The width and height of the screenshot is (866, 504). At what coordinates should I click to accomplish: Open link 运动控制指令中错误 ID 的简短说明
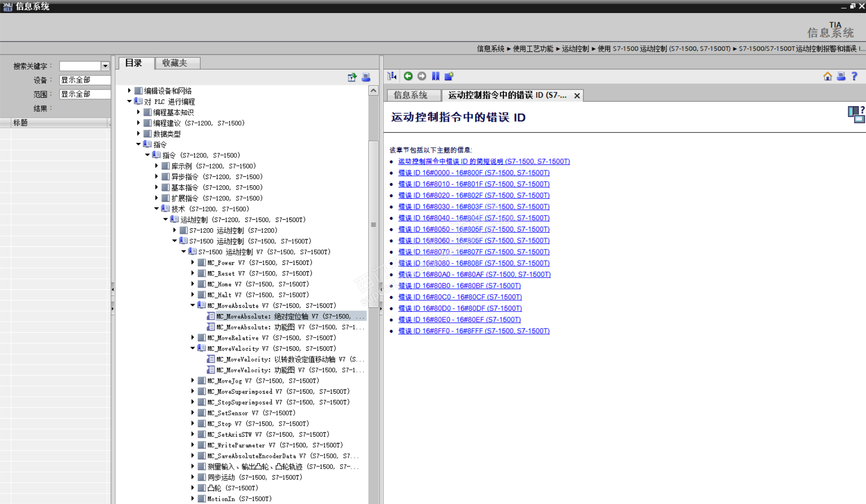484,161
